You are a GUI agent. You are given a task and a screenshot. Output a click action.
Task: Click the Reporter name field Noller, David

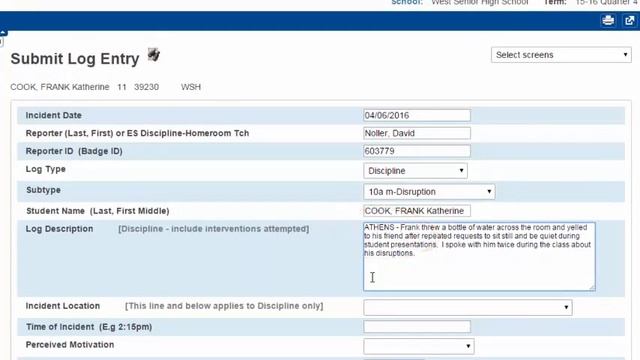(x=417, y=133)
